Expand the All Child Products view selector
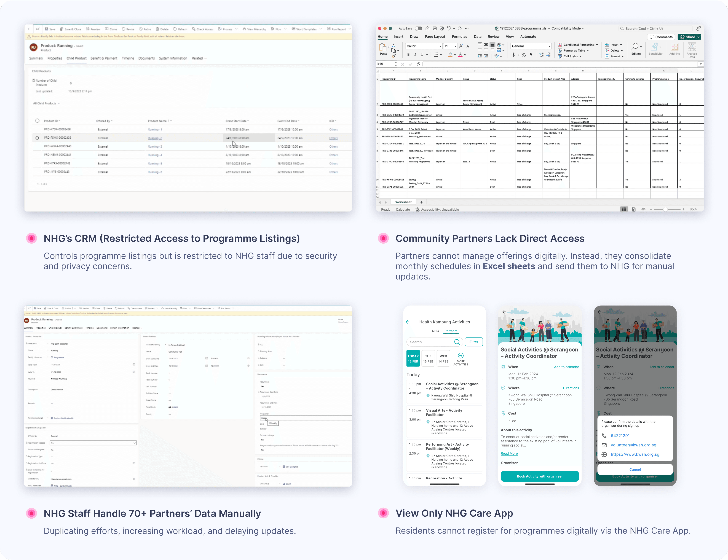The height and width of the screenshot is (560, 728). pyautogui.click(x=46, y=103)
